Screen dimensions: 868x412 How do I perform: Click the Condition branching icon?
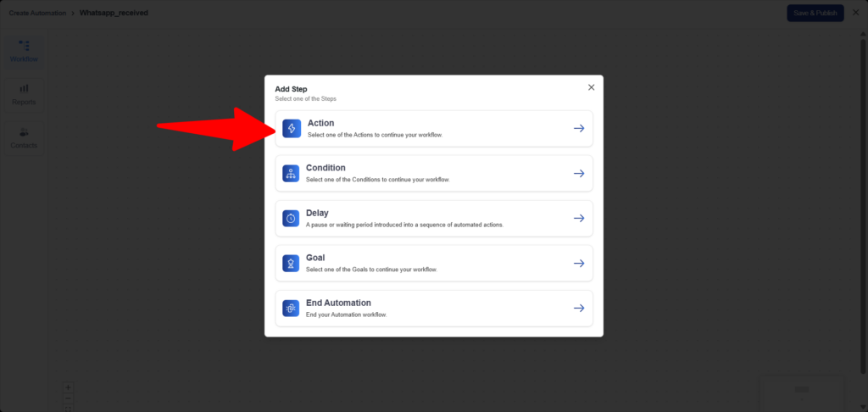pyautogui.click(x=291, y=174)
